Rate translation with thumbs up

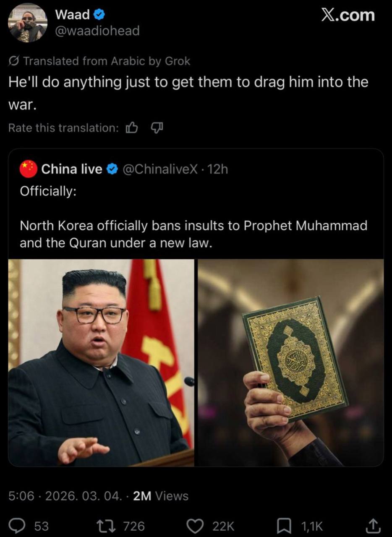click(132, 128)
